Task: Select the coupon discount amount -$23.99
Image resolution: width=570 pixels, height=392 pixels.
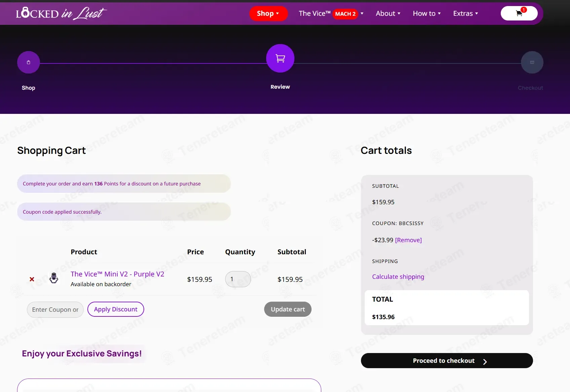Action: [x=382, y=240]
